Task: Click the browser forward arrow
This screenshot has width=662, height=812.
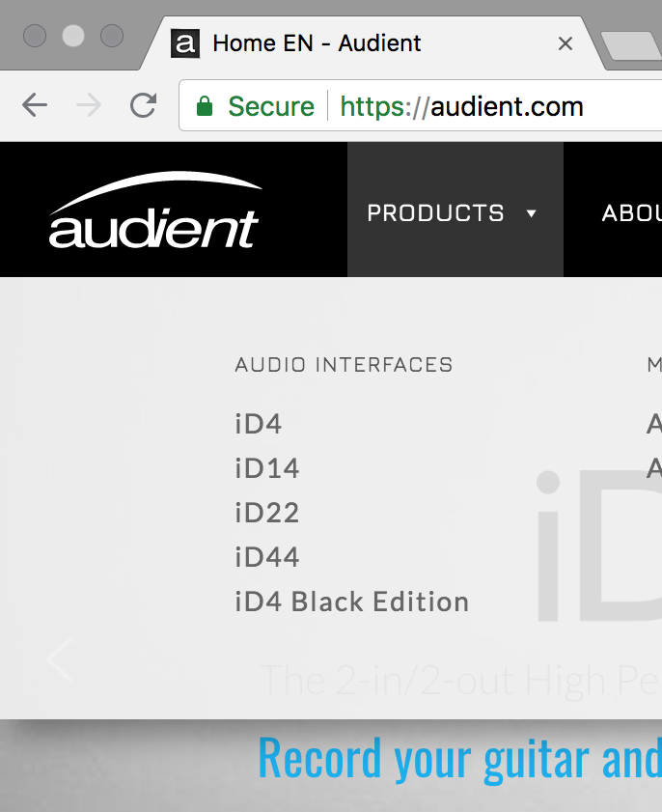Action: click(x=89, y=105)
